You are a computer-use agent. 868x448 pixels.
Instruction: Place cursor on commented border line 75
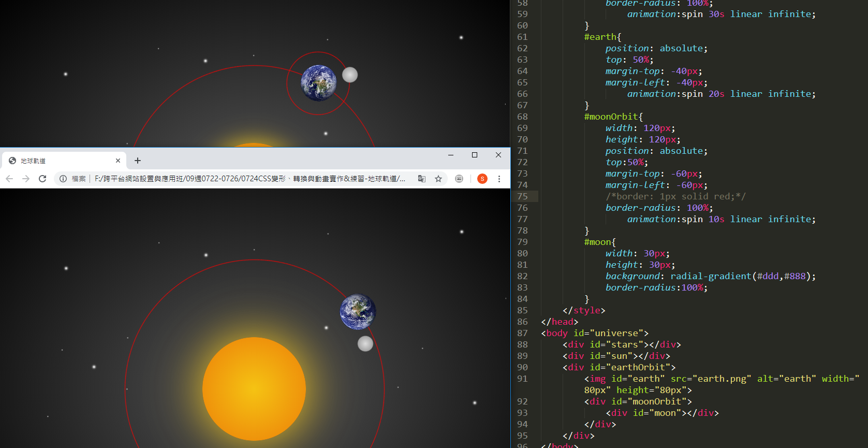tap(675, 196)
